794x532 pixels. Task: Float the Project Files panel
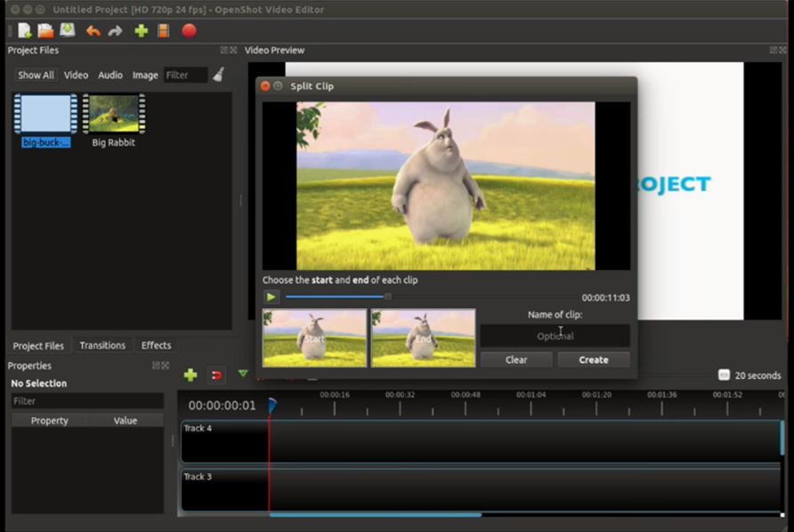point(223,50)
